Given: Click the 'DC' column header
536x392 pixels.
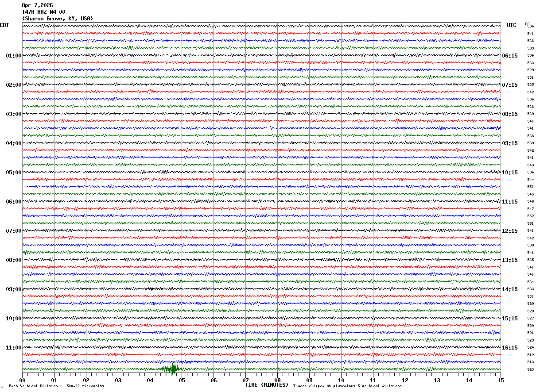Looking at the screenshot, I should [x=527, y=24].
